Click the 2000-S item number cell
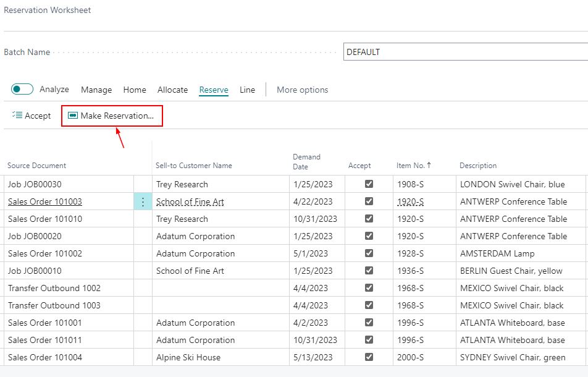Image resolution: width=588 pixels, height=377 pixels. (424, 357)
